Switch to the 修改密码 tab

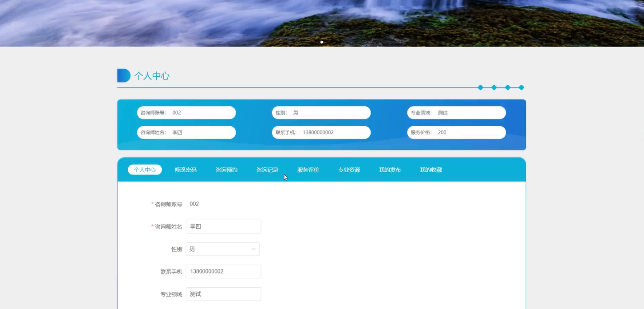point(186,170)
